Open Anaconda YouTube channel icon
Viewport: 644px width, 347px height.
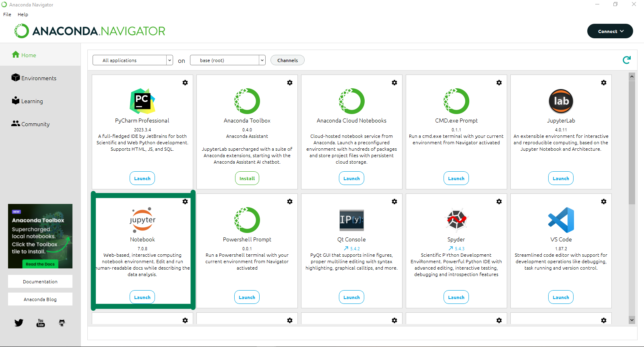(x=41, y=323)
